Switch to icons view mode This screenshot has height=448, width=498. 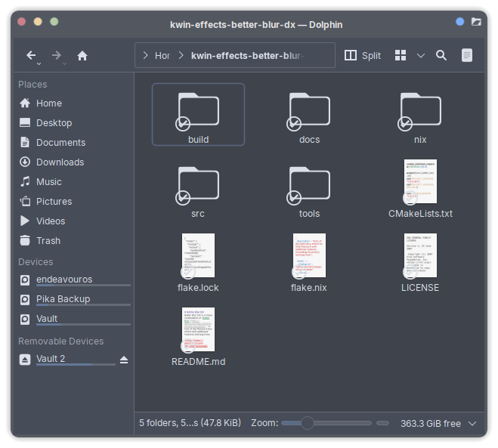401,55
